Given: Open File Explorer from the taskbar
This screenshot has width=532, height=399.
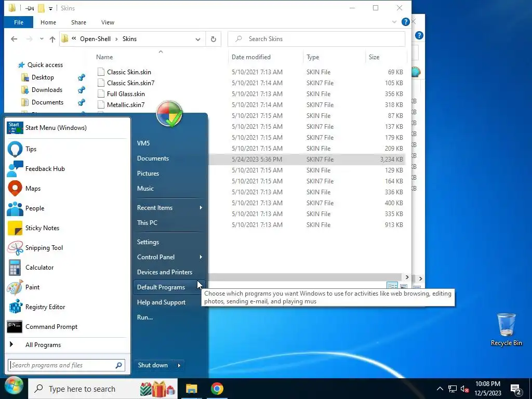Looking at the screenshot, I should [x=191, y=389].
